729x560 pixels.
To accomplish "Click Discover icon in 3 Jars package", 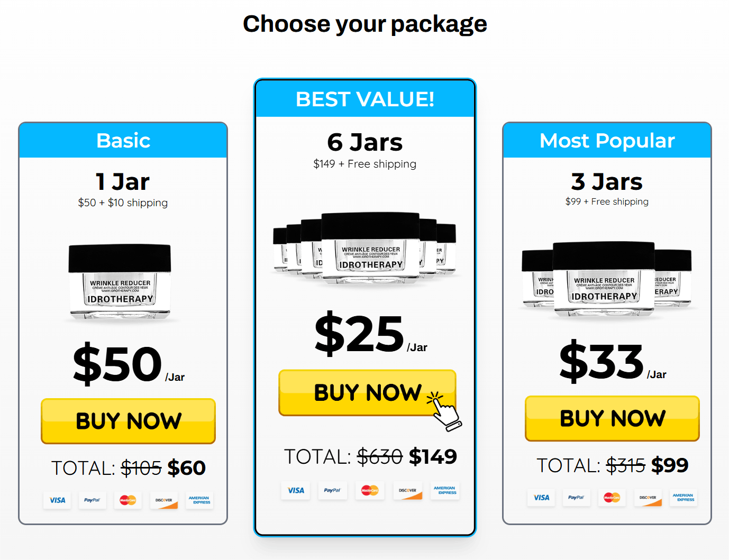I will point(648,498).
